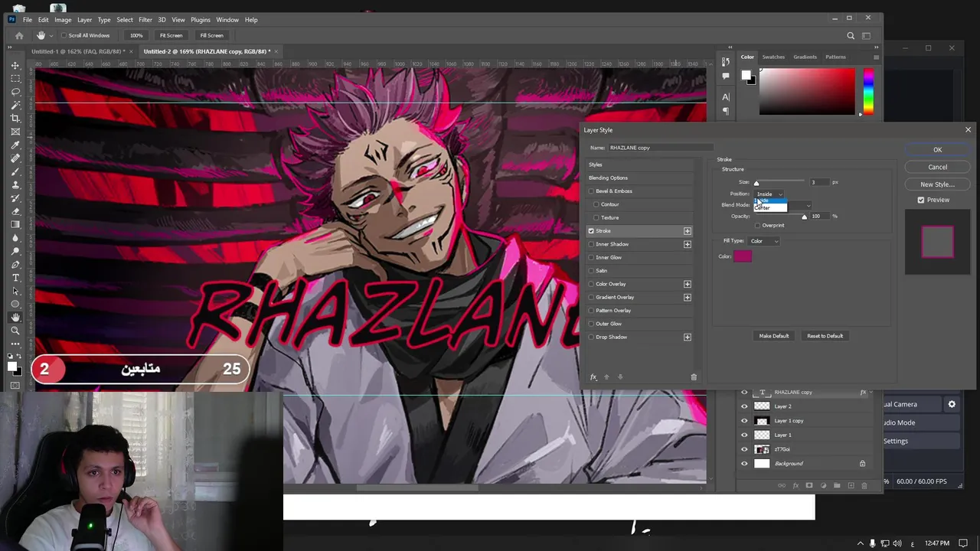Toggle the Preview checkbox

click(921, 200)
